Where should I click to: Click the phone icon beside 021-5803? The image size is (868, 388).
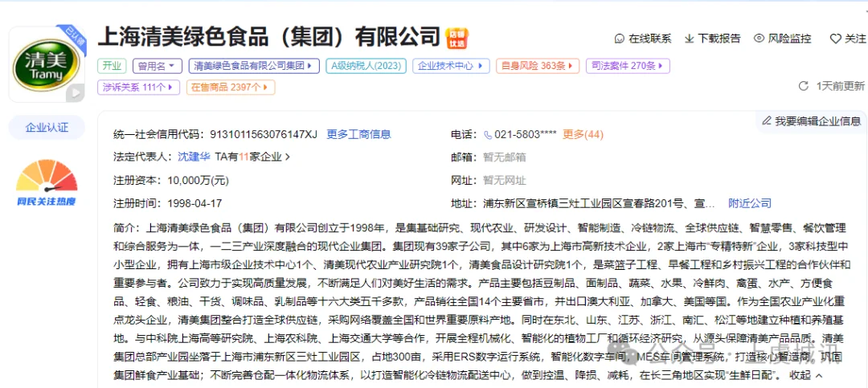pos(488,134)
